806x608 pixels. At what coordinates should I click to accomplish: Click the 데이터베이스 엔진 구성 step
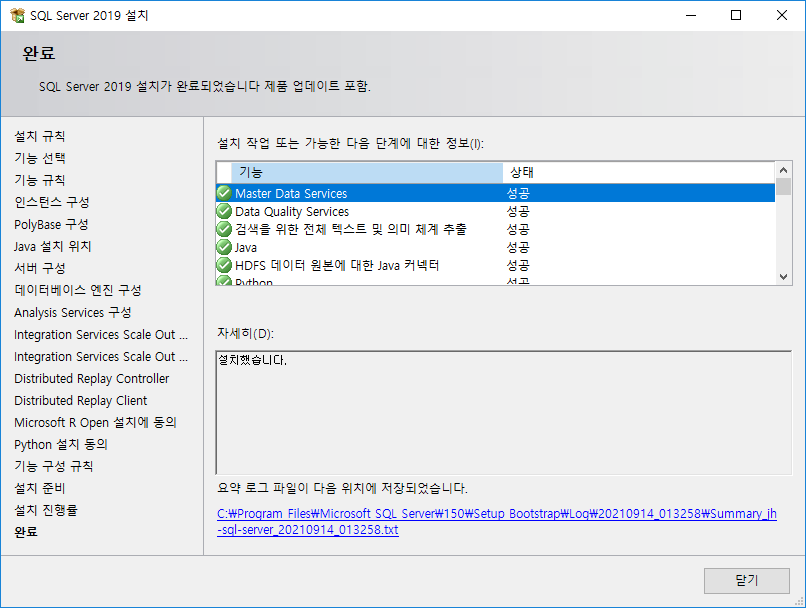pos(78,290)
